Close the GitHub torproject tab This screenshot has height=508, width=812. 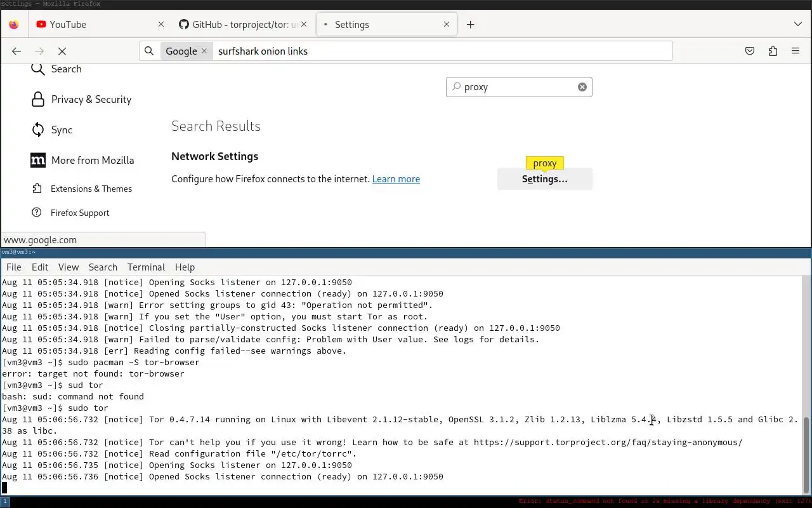pyautogui.click(x=304, y=24)
